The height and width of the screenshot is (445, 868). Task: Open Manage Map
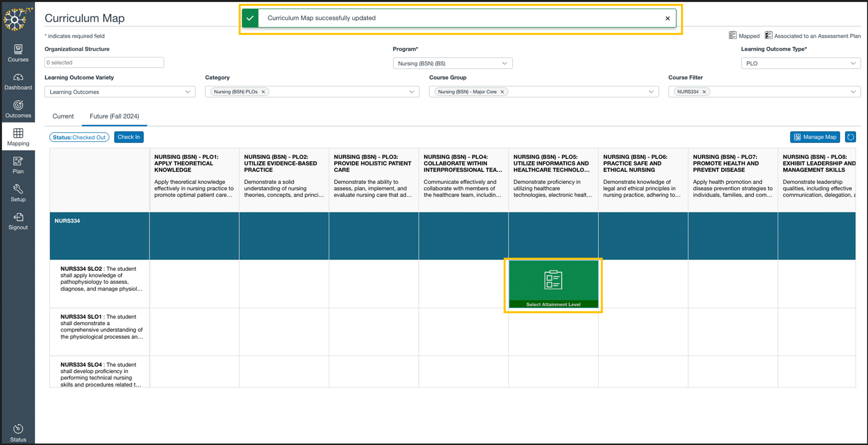click(x=815, y=137)
